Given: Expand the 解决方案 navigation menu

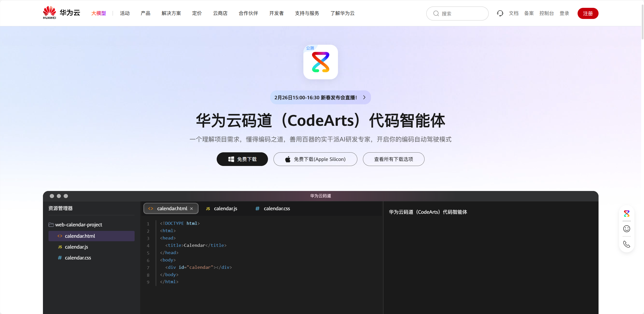Looking at the screenshot, I should pyautogui.click(x=171, y=13).
